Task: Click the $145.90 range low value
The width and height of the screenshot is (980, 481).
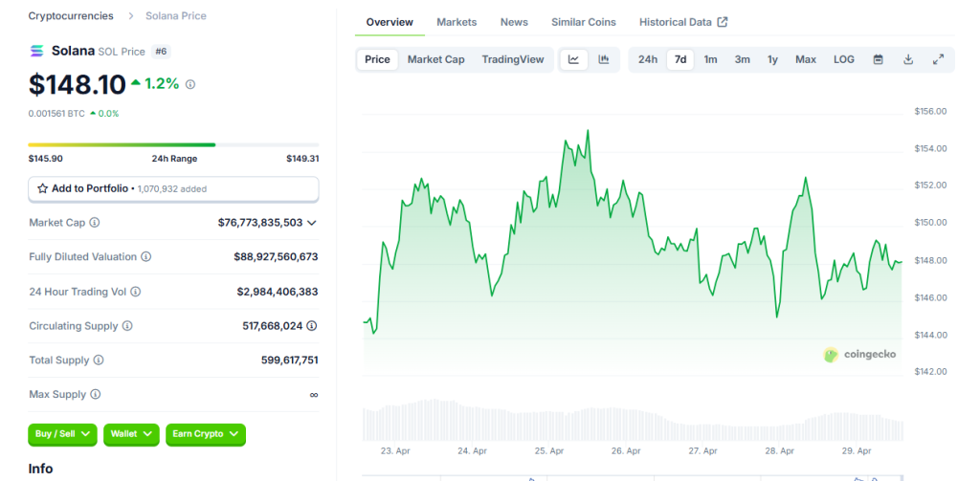Action: coord(45,159)
